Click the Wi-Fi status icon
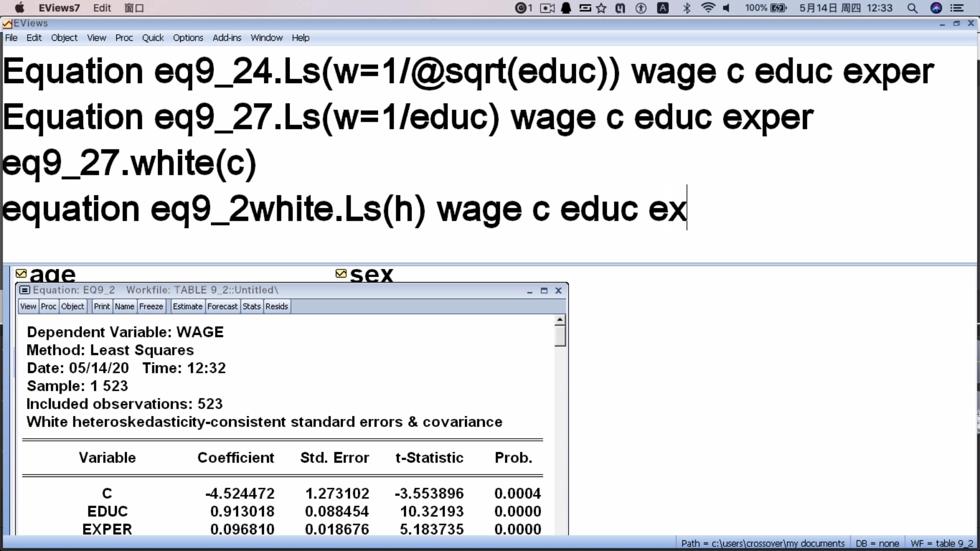Viewport: 980px width, 551px height. pyautogui.click(x=708, y=8)
